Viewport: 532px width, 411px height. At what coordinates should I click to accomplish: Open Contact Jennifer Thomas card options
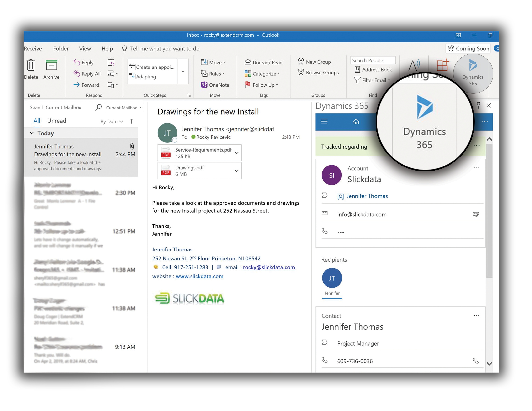[477, 316]
